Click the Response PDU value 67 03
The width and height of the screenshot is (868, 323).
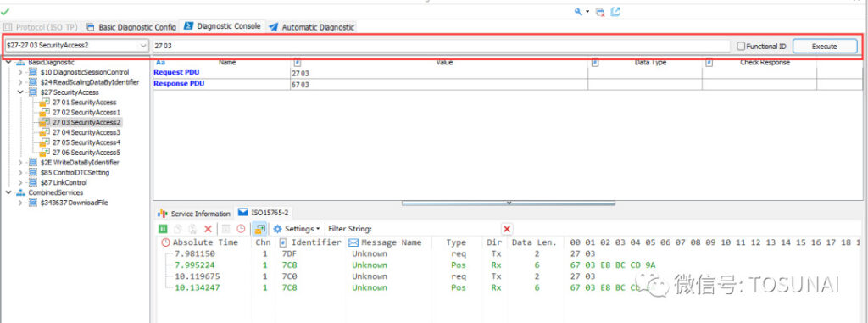tap(300, 85)
